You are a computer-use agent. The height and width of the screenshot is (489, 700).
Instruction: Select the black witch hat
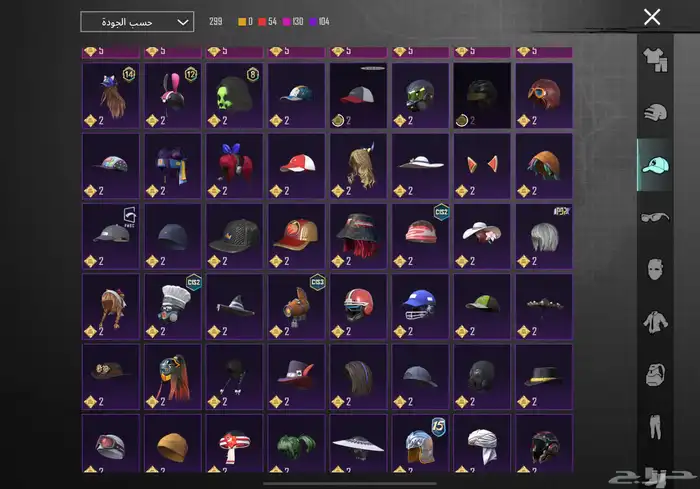click(236, 305)
